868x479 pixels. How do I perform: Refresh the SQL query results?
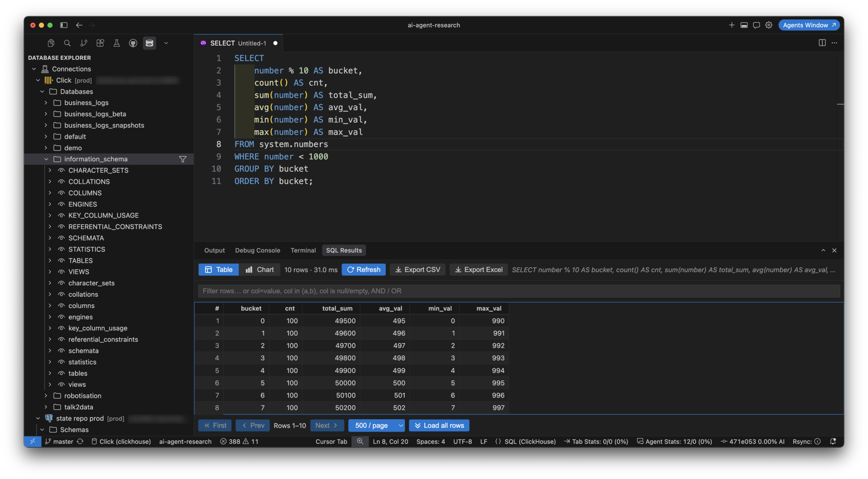(x=364, y=270)
